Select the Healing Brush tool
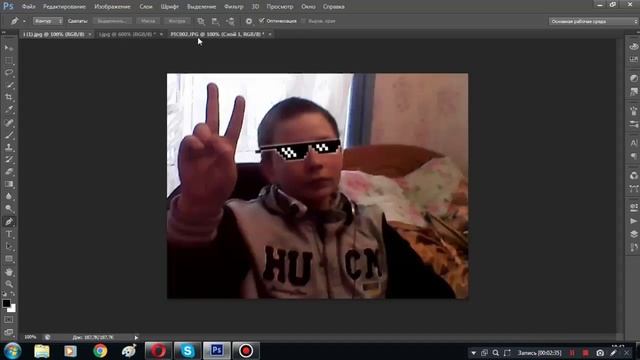The image size is (640, 360). [9, 122]
